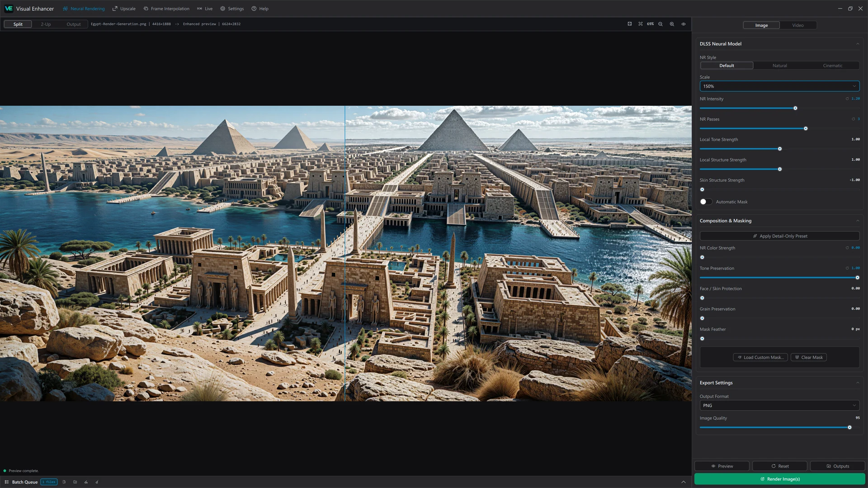Select the Default NR Style option
Viewport: 868px width, 488px height.
[x=726, y=66]
